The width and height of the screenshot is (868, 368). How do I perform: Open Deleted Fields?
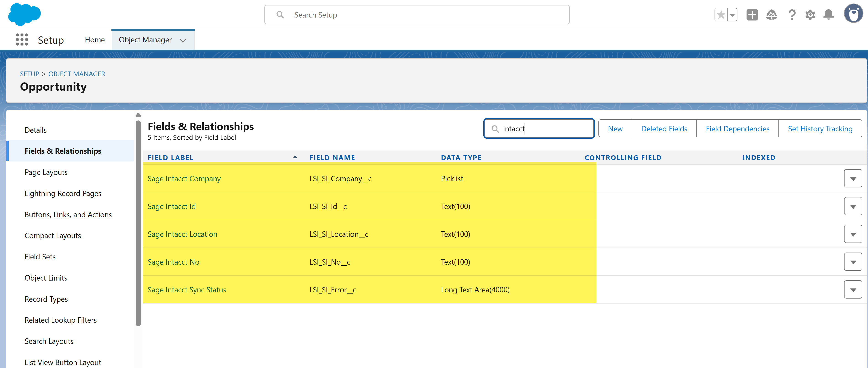[664, 129]
